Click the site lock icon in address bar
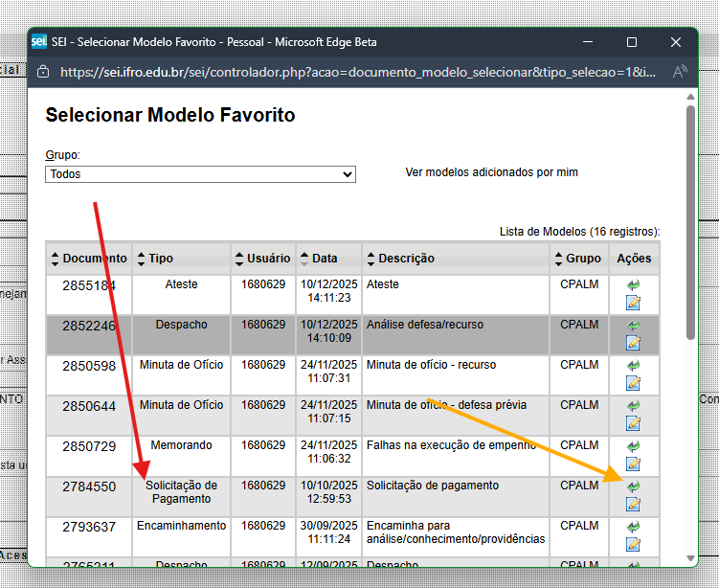This screenshot has height=588, width=719. (43, 72)
